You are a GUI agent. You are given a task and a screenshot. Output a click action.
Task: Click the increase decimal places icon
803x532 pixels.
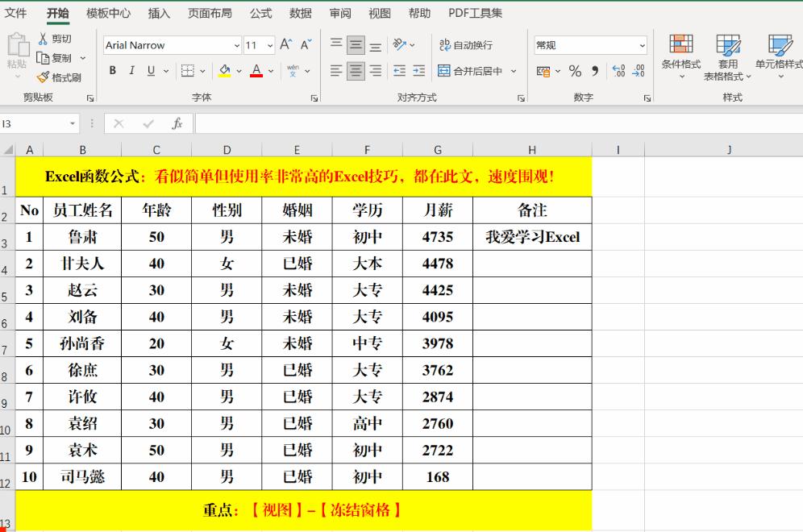tap(618, 71)
